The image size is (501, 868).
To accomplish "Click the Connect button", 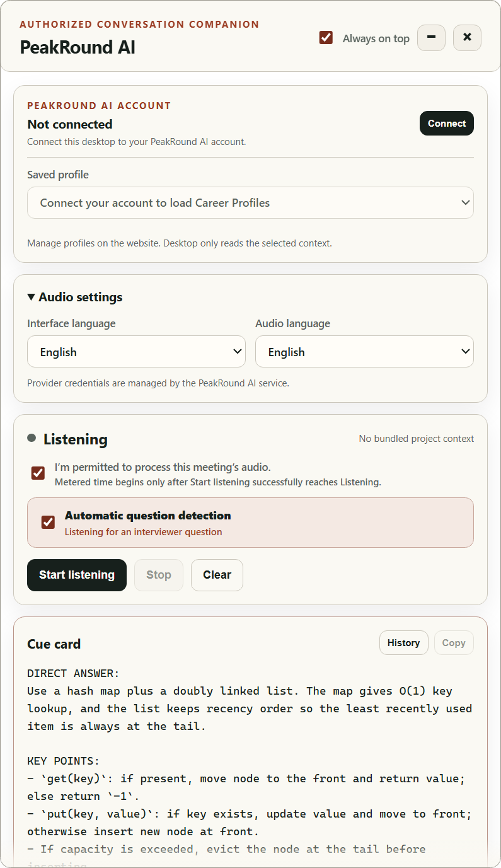I will point(447,124).
